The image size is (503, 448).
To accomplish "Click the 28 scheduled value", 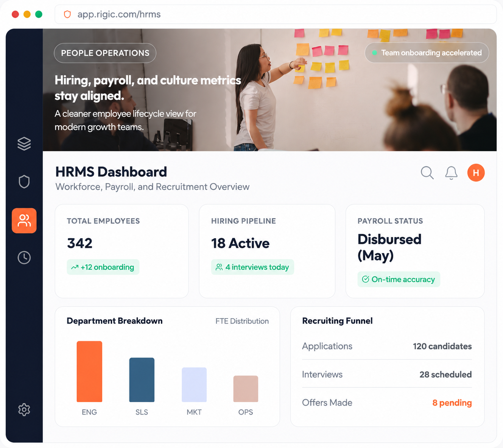I will (x=445, y=375).
